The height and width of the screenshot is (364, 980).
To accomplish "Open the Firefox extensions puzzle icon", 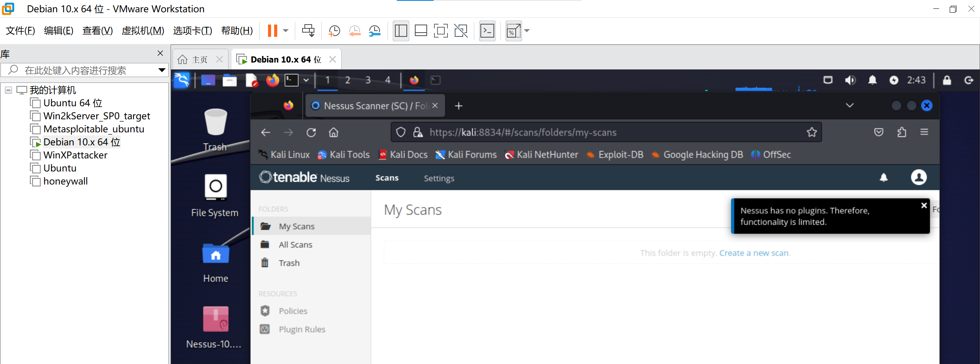I will tap(902, 132).
